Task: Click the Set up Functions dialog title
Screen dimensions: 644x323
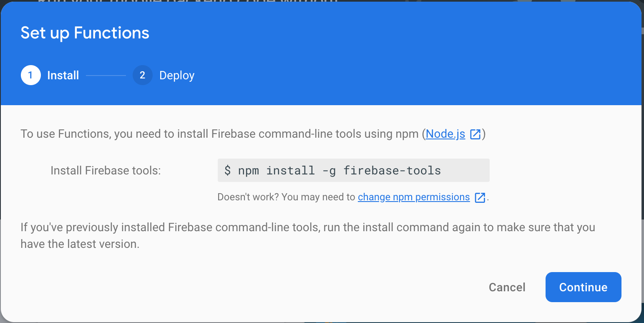Action: 85,33
